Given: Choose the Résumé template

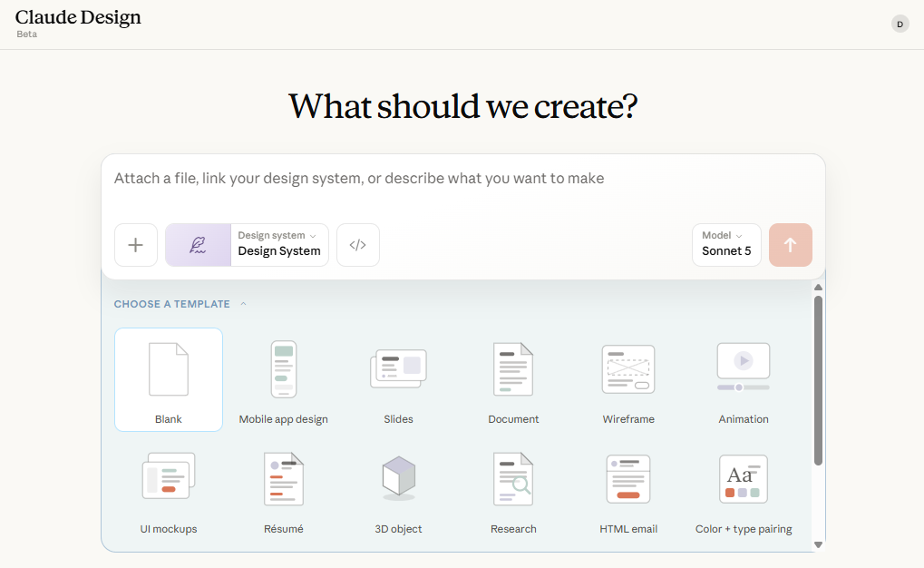Looking at the screenshot, I should coord(284,490).
